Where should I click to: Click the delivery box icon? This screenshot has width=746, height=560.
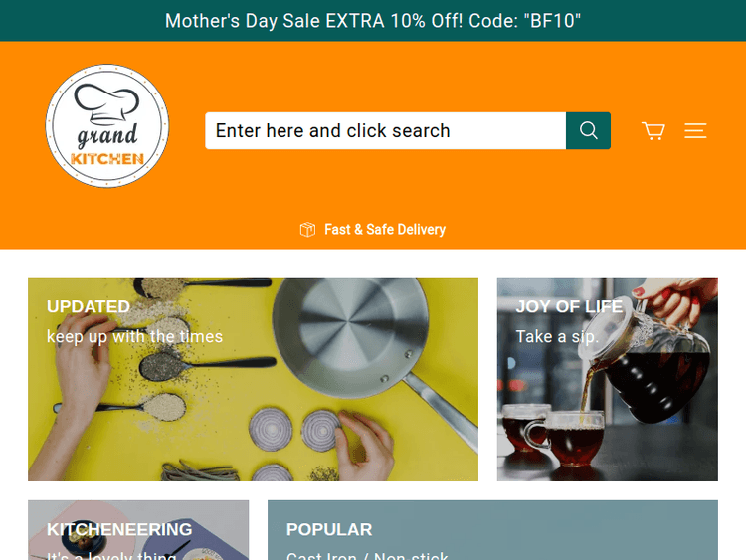coord(307,230)
